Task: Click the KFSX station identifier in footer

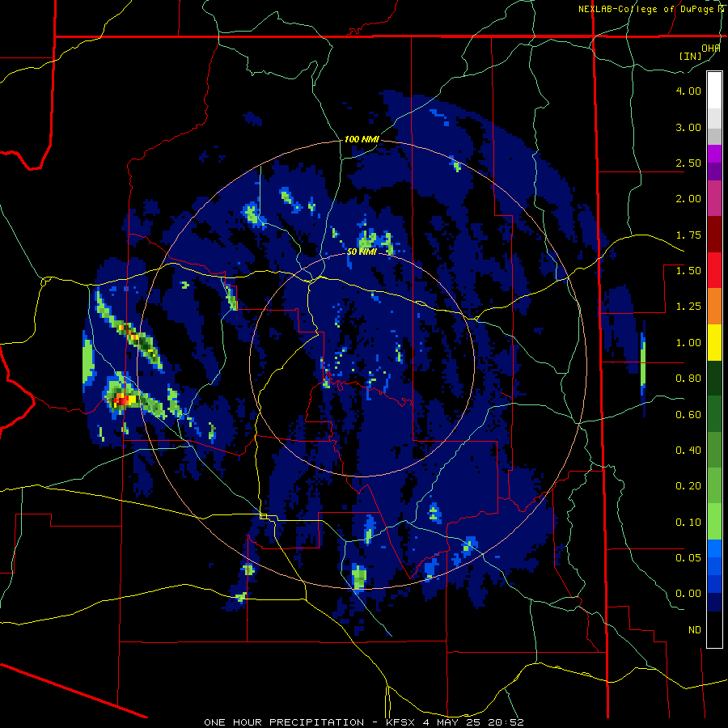Action: click(401, 722)
